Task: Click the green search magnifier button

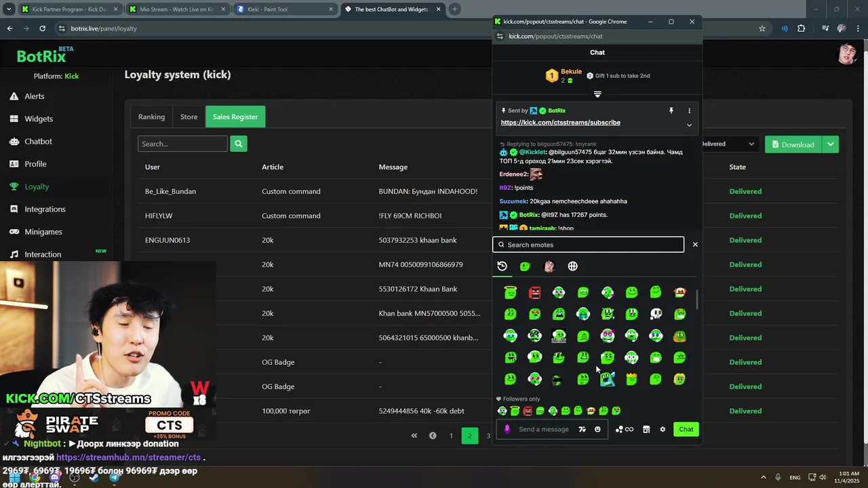Action: [x=239, y=144]
